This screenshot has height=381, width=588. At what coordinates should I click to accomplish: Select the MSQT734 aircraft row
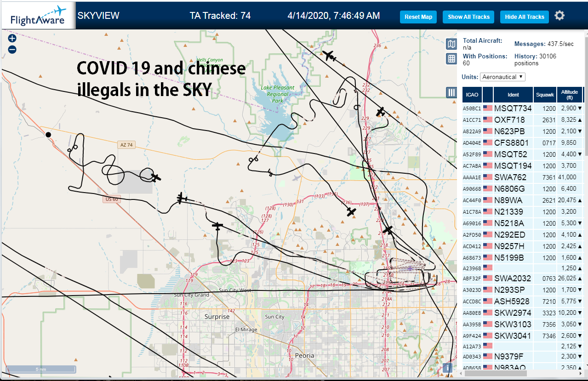coord(523,108)
